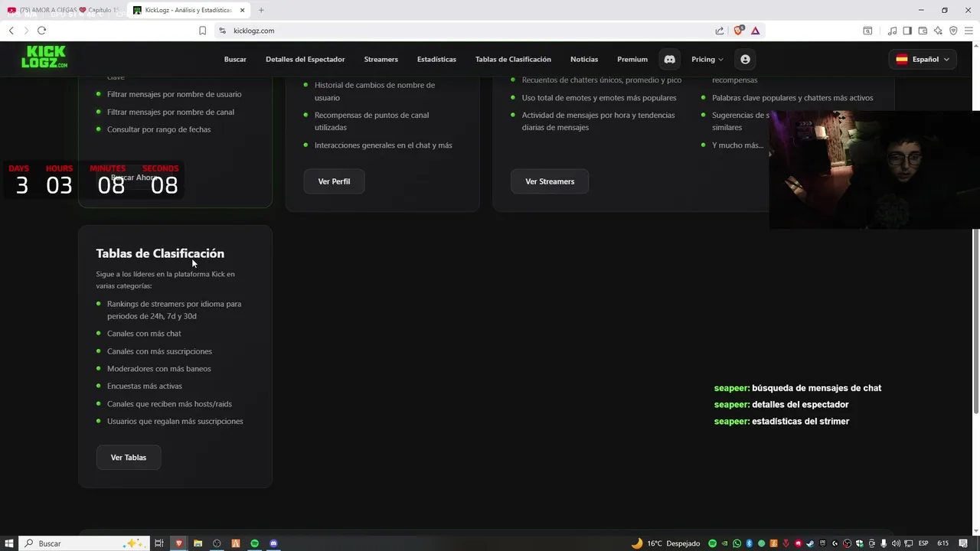Image resolution: width=980 pixels, height=551 pixels.
Task: Click Brave browser taskbar icon
Action: 179,543
